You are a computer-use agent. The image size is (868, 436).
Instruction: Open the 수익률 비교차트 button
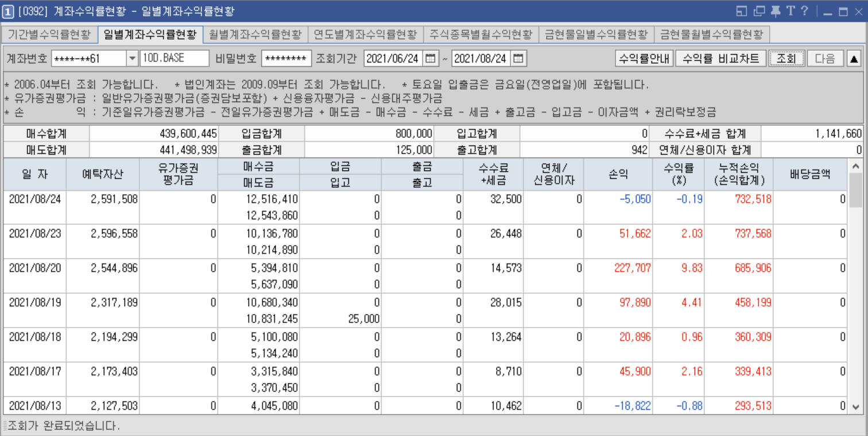(x=721, y=59)
